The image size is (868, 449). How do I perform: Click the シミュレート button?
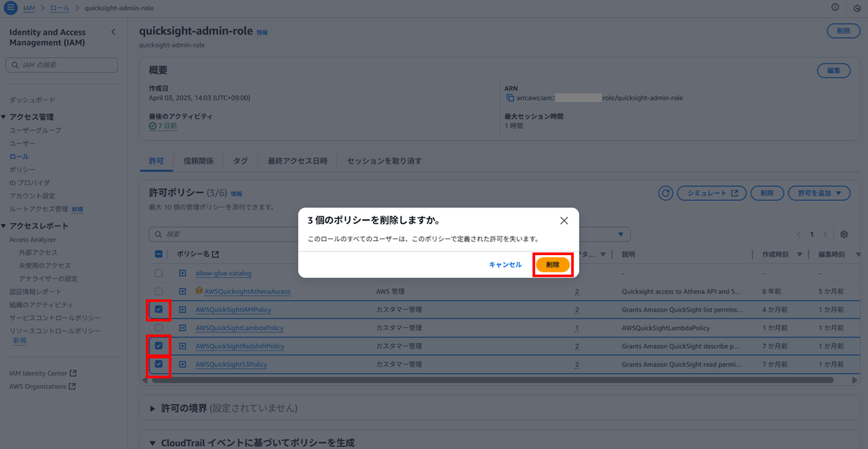tap(712, 193)
